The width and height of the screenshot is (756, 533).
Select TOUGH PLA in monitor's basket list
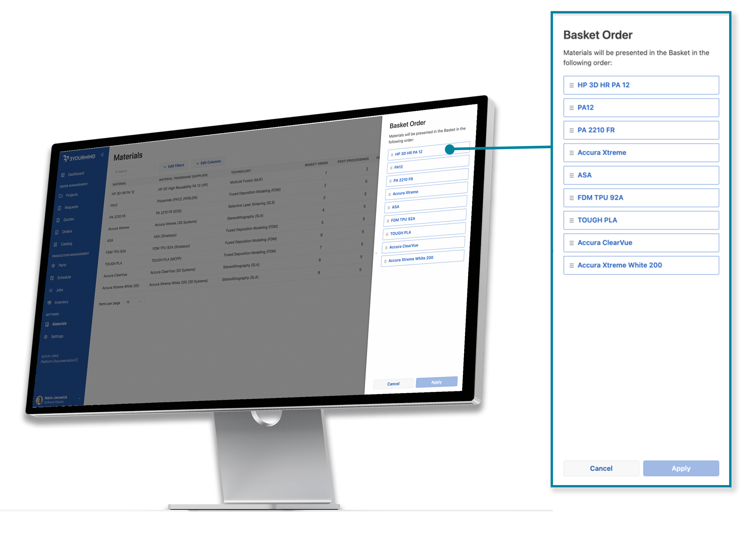(x=424, y=231)
